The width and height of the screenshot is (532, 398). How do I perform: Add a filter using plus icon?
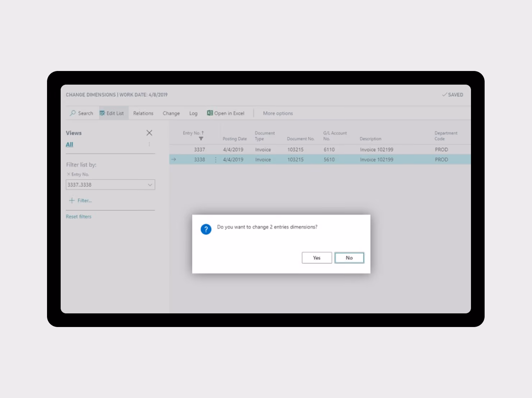tap(72, 200)
